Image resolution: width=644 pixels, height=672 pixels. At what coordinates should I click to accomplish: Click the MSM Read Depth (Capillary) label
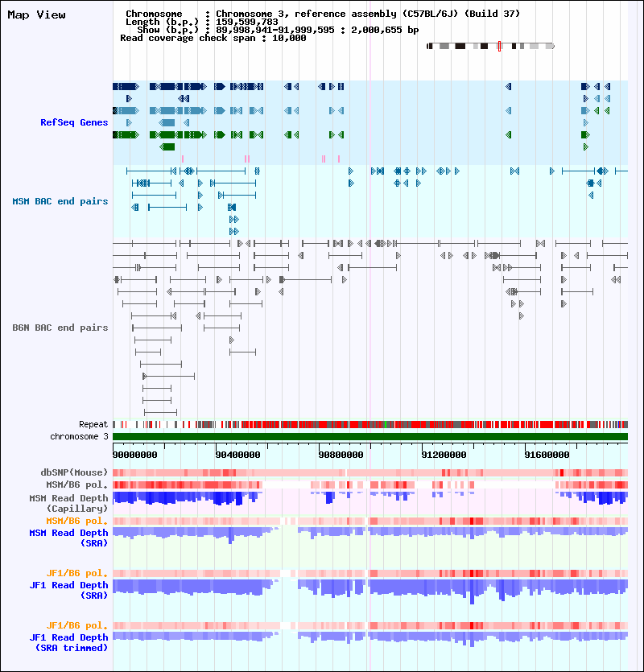tap(68, 504)
